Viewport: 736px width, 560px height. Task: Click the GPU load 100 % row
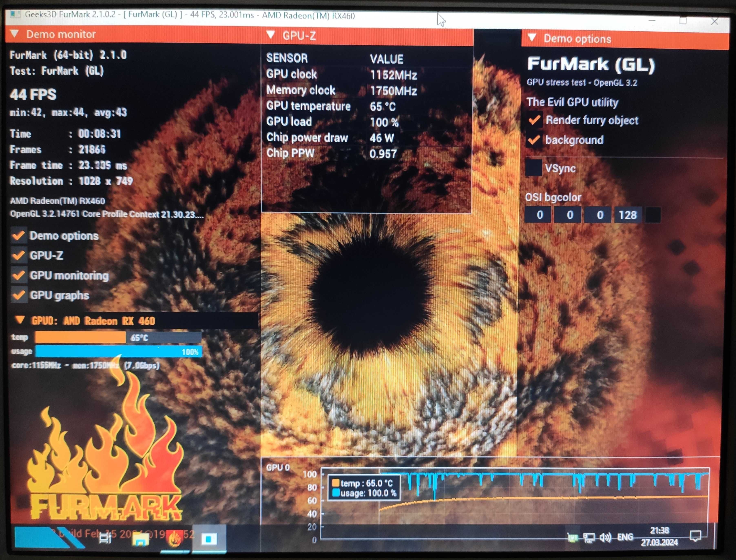(332, 122)
